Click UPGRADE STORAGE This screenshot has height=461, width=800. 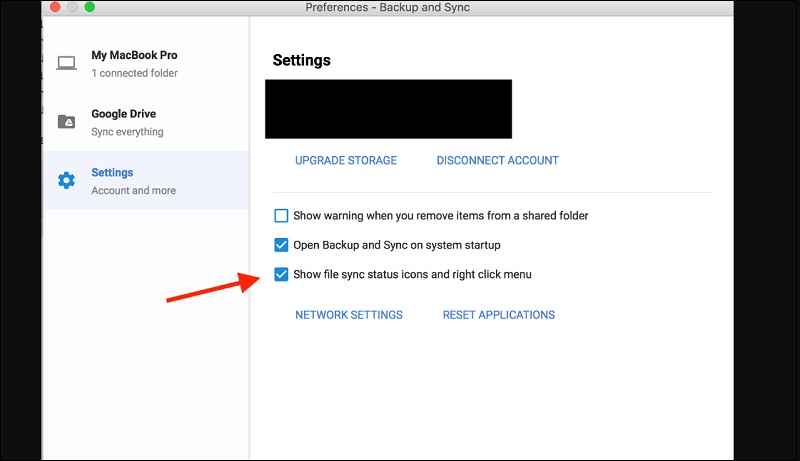click(346, 160)
